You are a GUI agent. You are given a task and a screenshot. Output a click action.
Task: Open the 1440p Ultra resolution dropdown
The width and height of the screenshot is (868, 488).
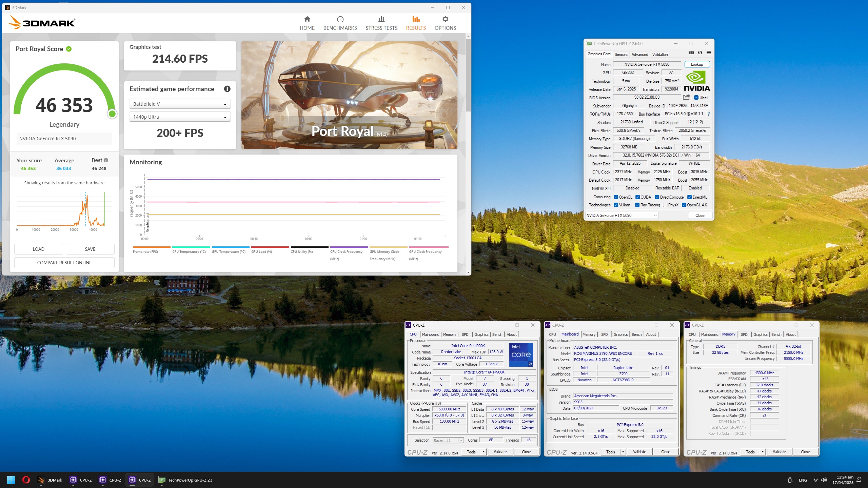click(180, 117)
